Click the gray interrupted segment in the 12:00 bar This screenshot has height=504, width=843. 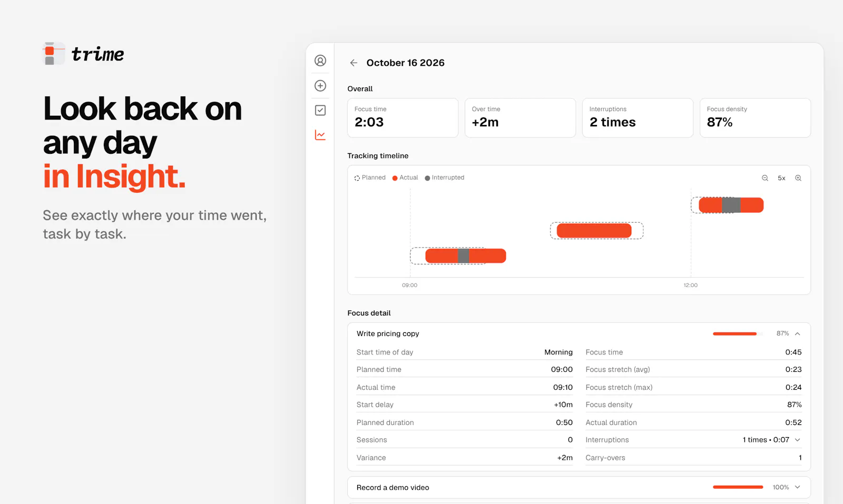pyautogui.click(x=731, y=205)
